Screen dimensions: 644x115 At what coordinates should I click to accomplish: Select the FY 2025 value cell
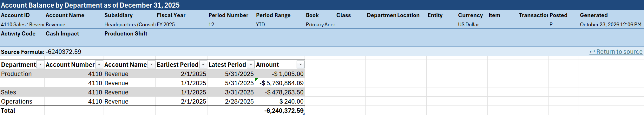click(181, 24)
